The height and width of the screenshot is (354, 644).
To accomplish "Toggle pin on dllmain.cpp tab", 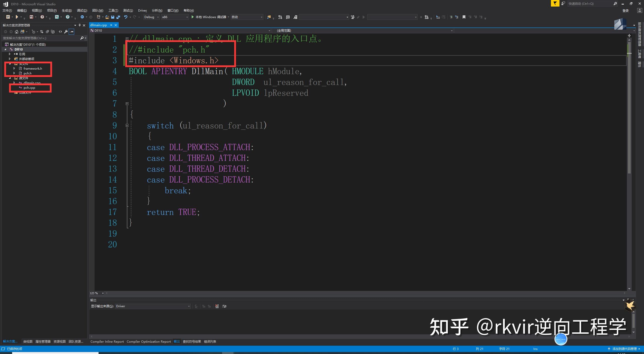I will pyautogui.click(x=111, y=25).
